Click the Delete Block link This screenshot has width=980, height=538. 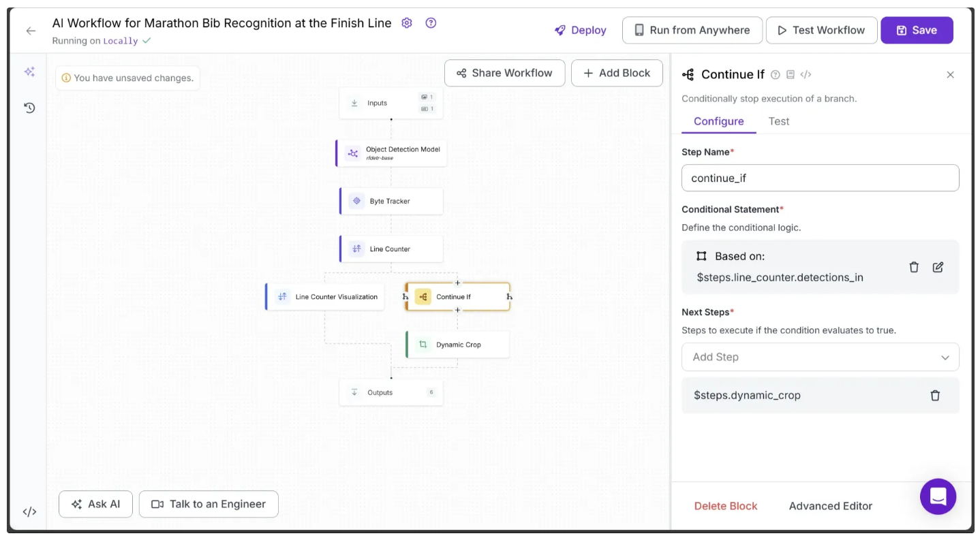[725, 506]
